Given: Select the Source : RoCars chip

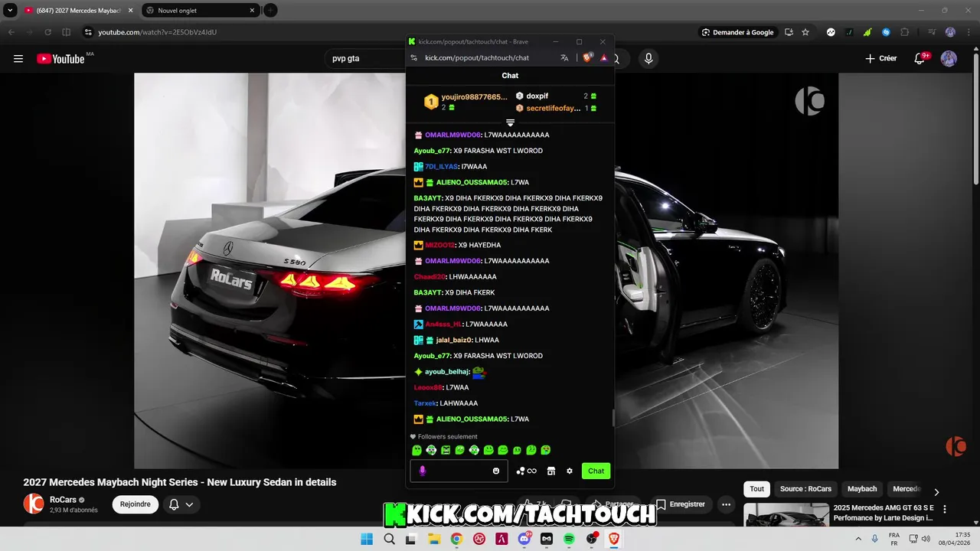Looking at the screenshot, I should point(805,489).
